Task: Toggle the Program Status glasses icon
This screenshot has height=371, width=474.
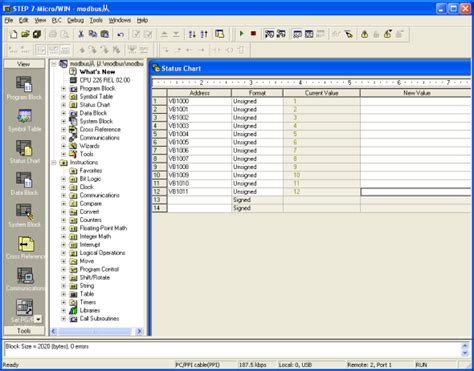Action: tap(269, 34)
